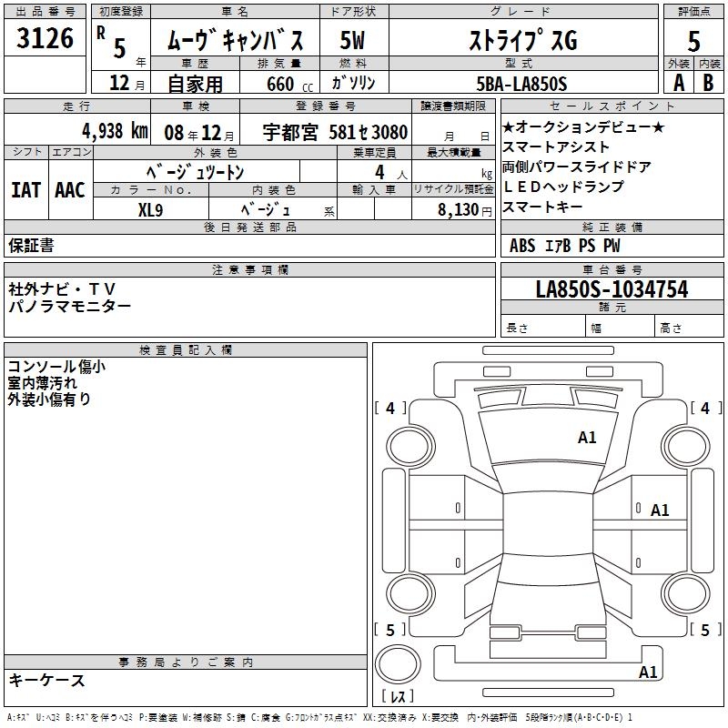Image resolution: width=728 pixels, height=728 pixels.
Task: Click the 譲渡書類期限 date field
Action: (x=453, y=131)
